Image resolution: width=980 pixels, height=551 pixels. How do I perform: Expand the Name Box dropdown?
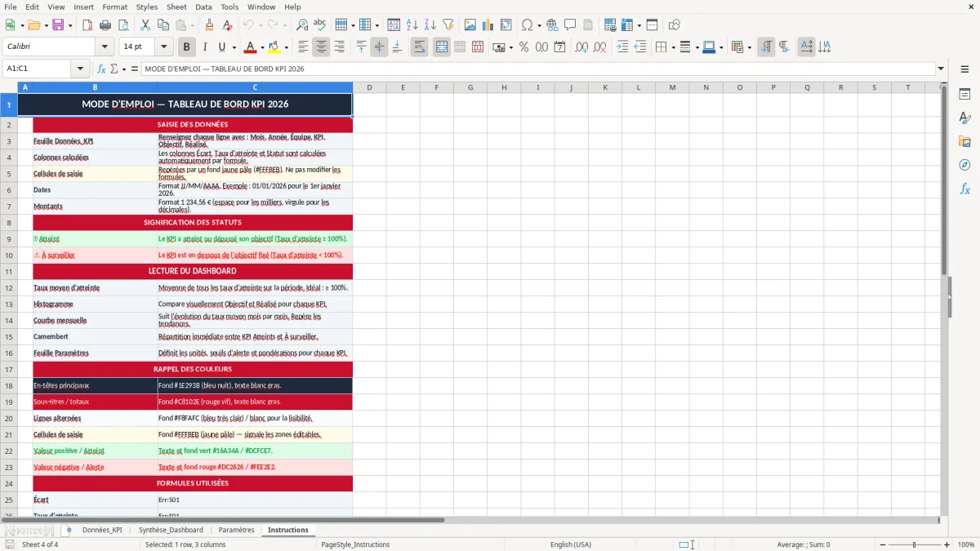pos(80,69)
